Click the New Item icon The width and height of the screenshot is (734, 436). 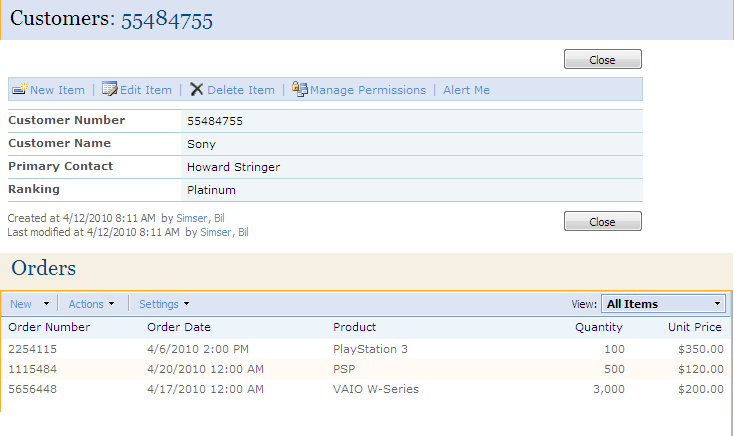[20, 89]
